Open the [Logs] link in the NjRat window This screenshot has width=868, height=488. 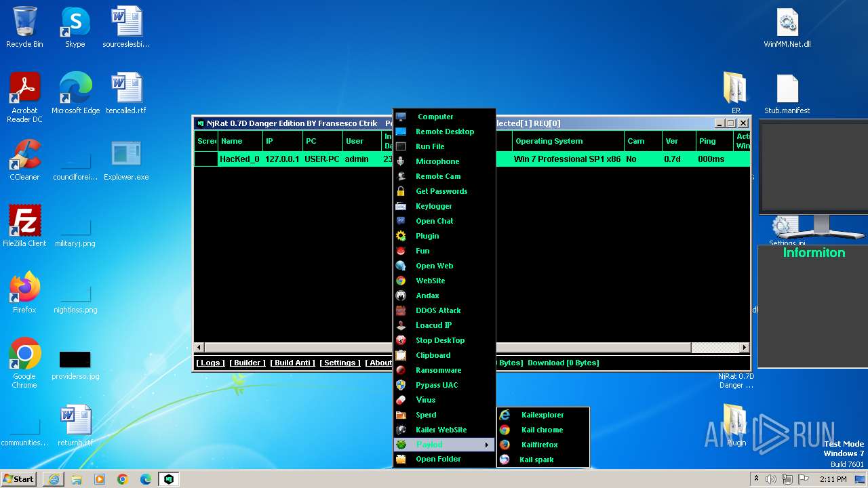point(210,363)
